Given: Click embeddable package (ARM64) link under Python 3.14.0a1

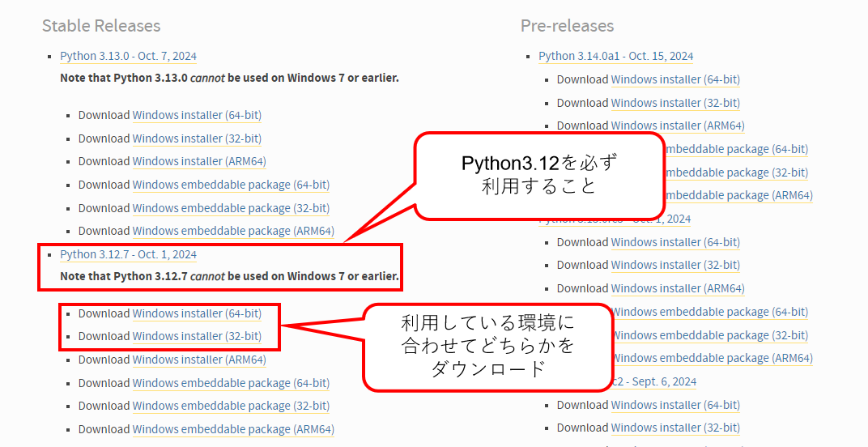Looking at the screenshot, I should point(738,195).
